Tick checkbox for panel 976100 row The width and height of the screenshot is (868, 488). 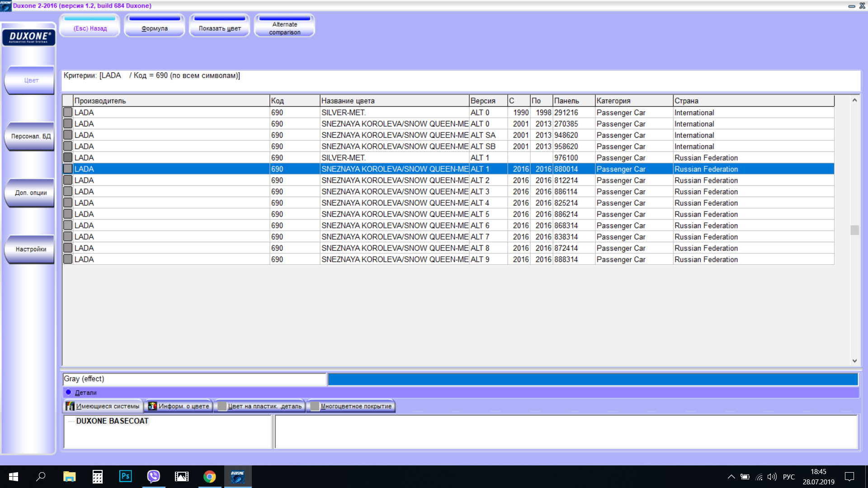(x=68, y=157)
